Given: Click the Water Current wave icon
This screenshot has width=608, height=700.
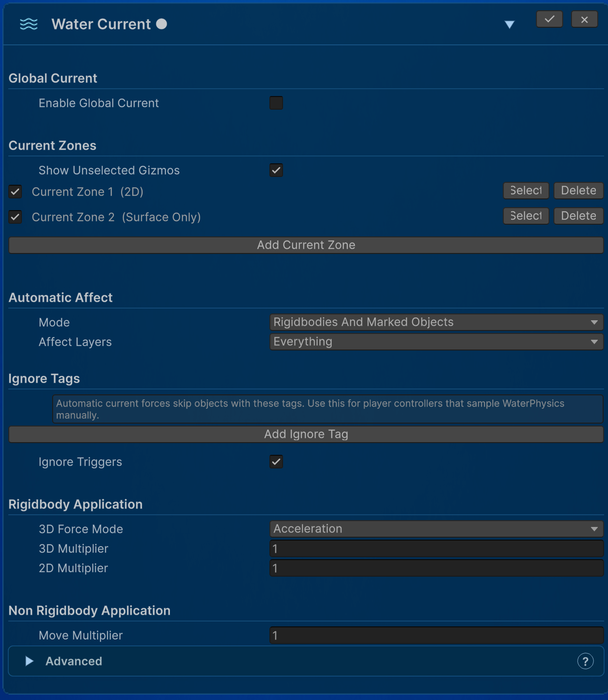Looking at the screenshot, I should tap(29, 24).
